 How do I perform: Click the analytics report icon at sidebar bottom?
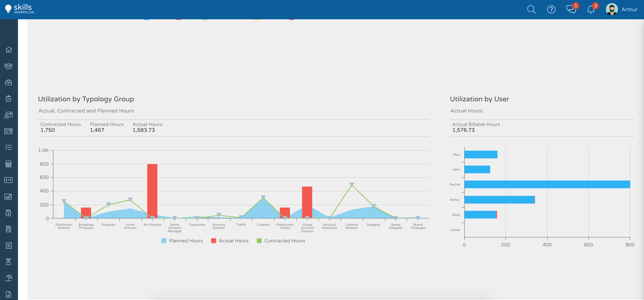(9, 294)
